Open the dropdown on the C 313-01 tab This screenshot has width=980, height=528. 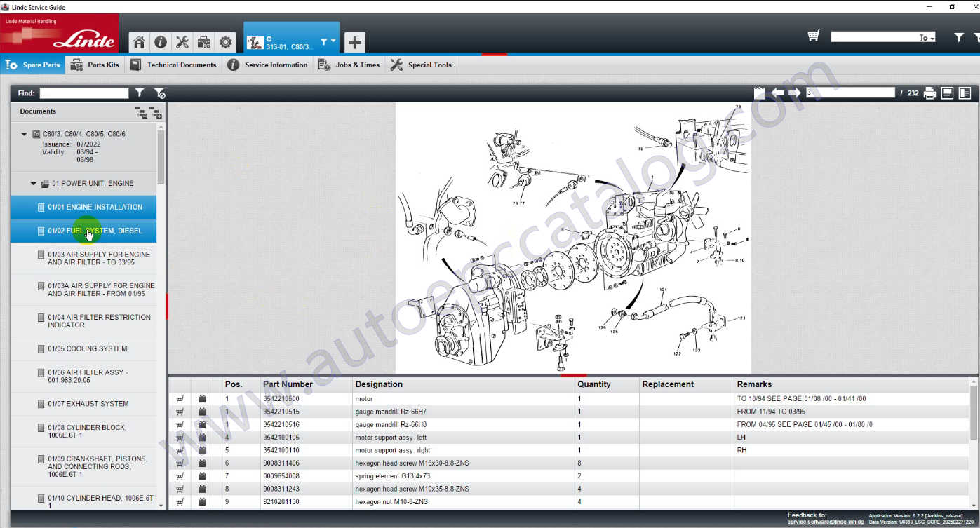click(x=328, y=42)
